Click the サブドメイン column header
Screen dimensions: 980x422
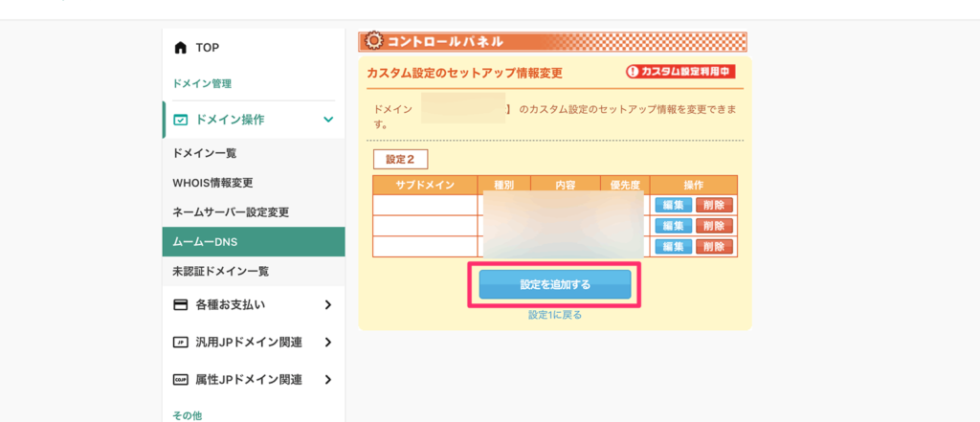(x=425, y=185)
